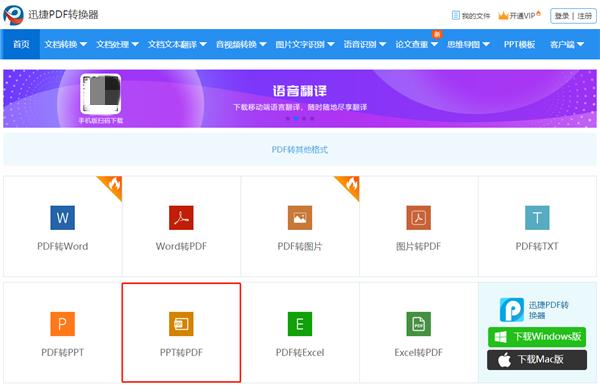Click the 迅捷PDF转换器 logo icon
Viewport: 600px width, 387px height.
click(13, 15)
